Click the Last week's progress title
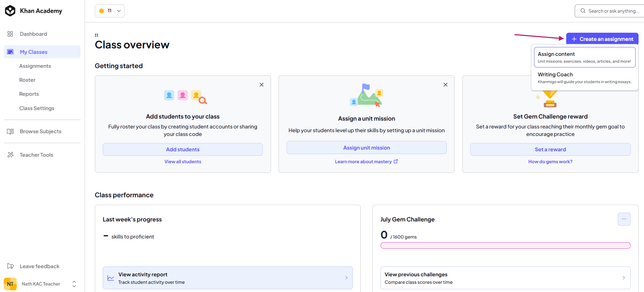Image resolution: width=644 pixels, height=292 pixels. (x=132, y=219)
